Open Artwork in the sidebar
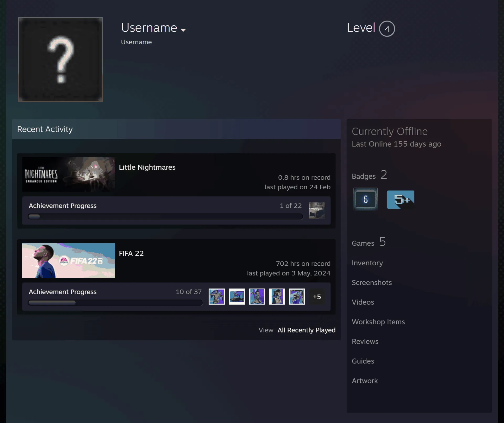Image resolution: width=504 pixels, height=423 pixels. tap(365, 381)
